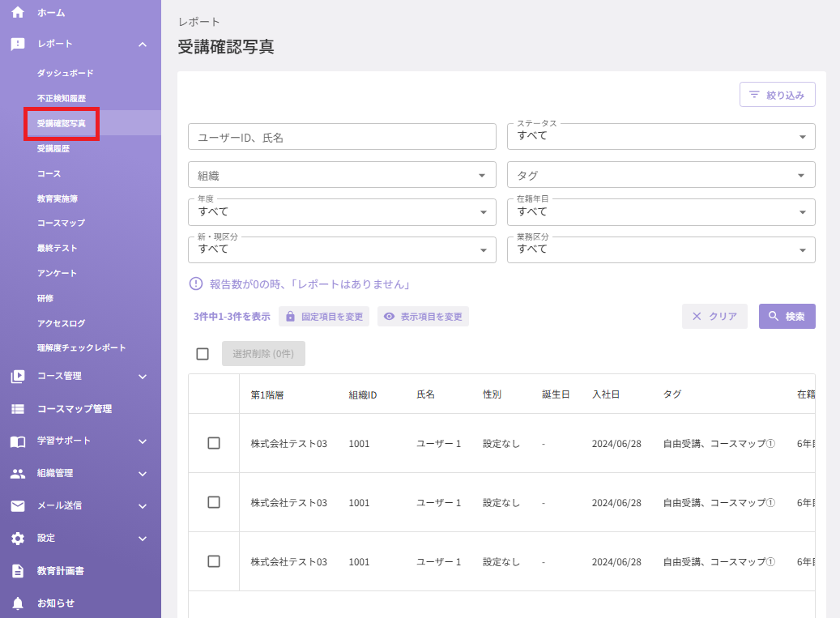Viewport: 840px width, 618px height.
Task: Collapse the レポート menu chevron
Action: [143, 45]
